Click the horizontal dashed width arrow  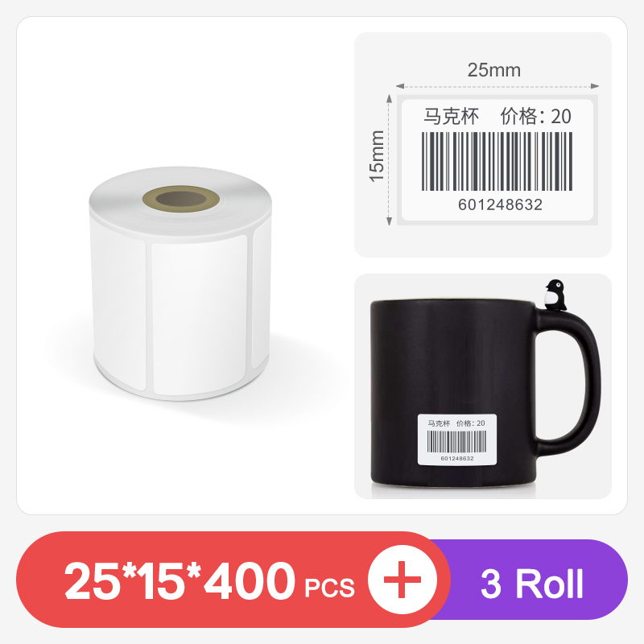(497, 86)
